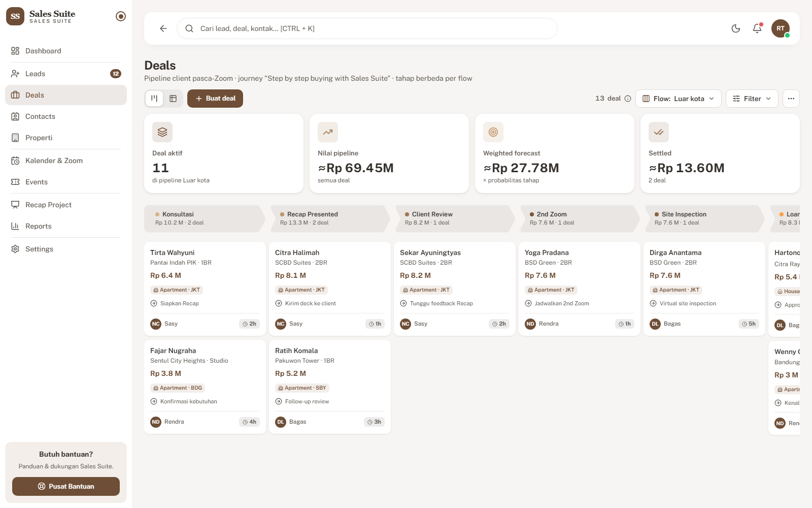Open Ratih Komala deal card
The image size is (812, 508).
(330, 387)
